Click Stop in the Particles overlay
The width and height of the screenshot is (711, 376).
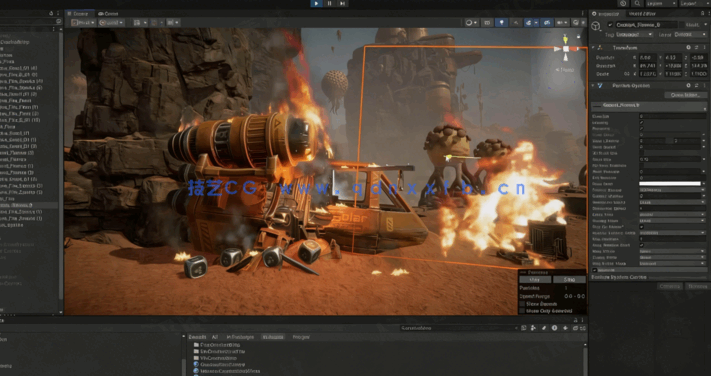coord(570,280)
